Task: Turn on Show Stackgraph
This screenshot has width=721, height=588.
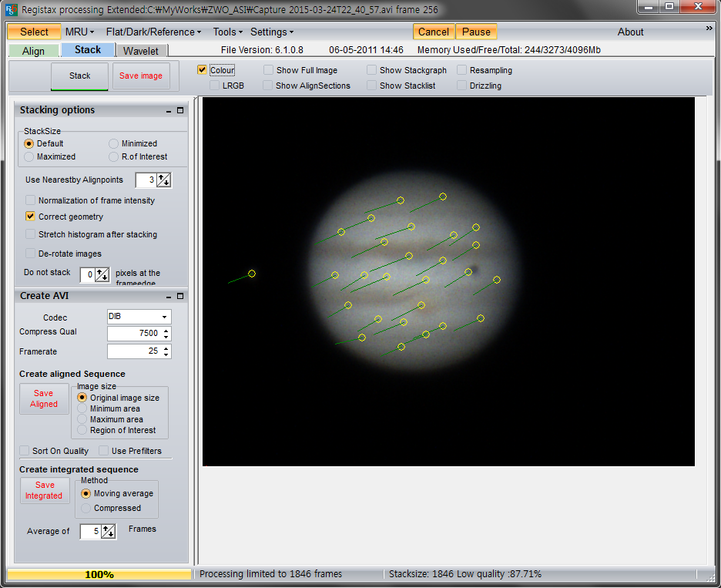Action: (x=371, y=70)
